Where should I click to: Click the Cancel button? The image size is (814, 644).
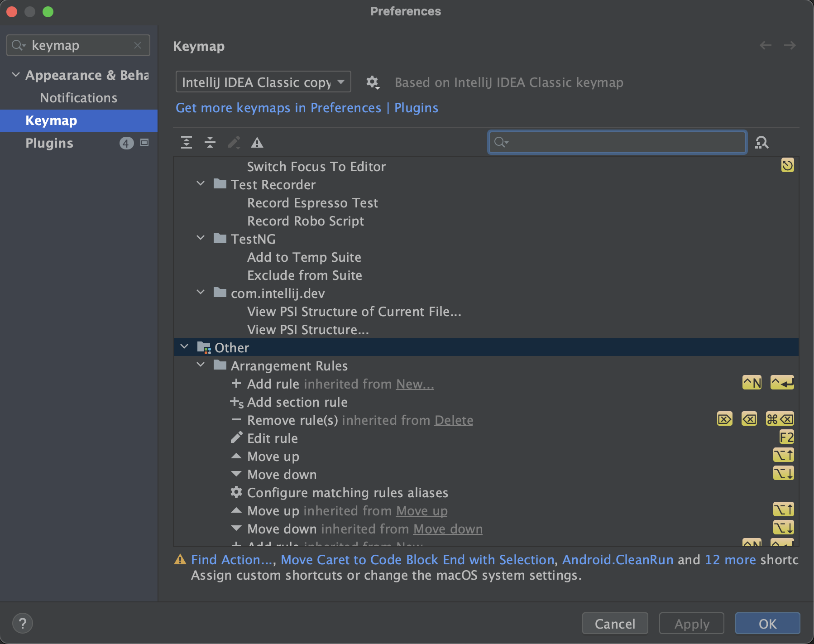pos(615,624)
